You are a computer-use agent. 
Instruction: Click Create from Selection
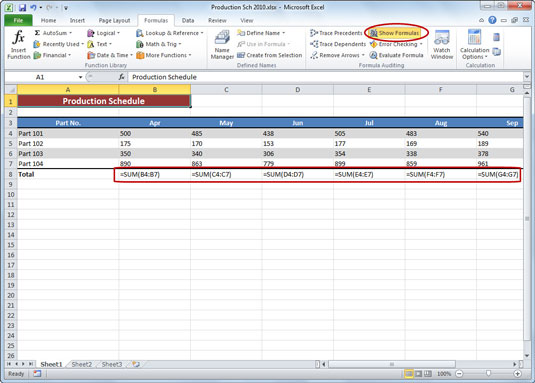click(270, 55)
